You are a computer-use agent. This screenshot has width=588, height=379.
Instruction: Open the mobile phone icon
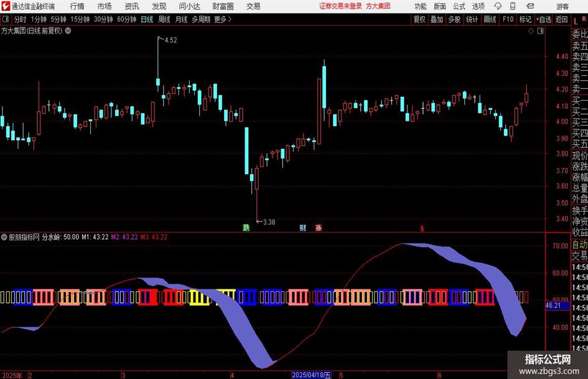513,6
